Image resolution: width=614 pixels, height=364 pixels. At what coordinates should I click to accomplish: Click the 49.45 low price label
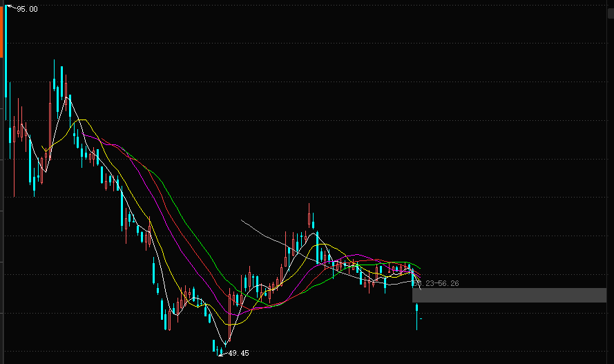(x=238, y=353)
